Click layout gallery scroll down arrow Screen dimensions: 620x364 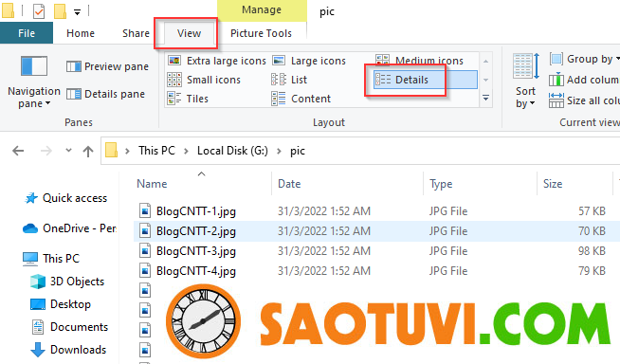click(485, 80)
